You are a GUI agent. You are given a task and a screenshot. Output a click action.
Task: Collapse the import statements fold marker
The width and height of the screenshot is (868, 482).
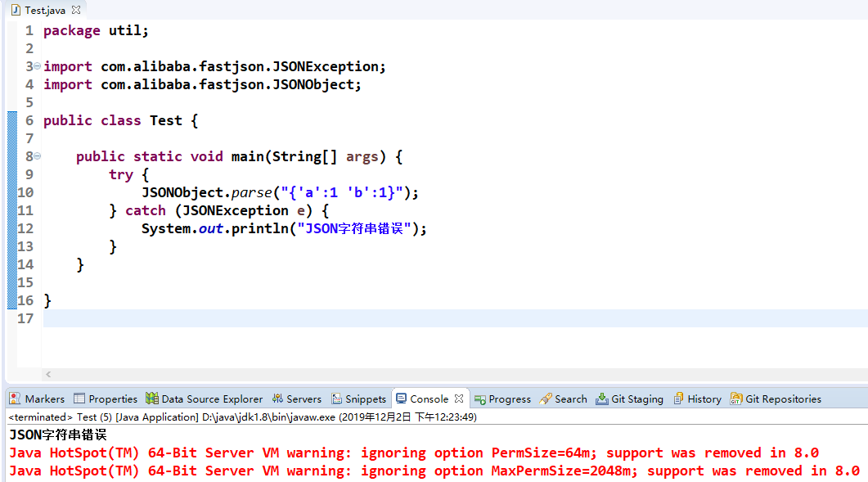coord(36,65)
